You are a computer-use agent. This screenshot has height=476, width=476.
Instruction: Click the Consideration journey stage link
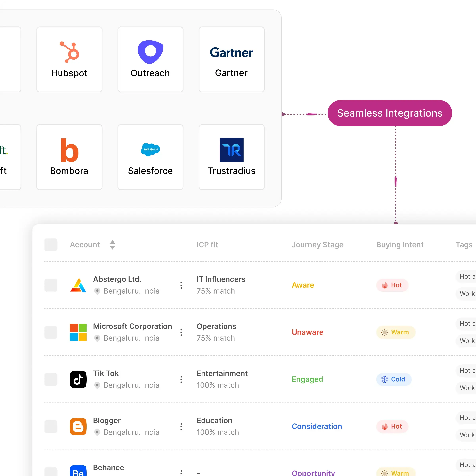click(x=317, y=426)
